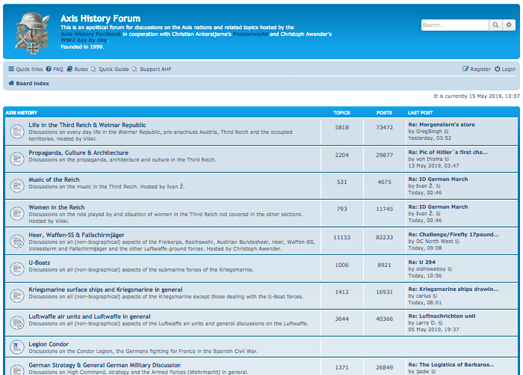View profile of user GregSingh
523x375 pixels.
pos(429,131)
